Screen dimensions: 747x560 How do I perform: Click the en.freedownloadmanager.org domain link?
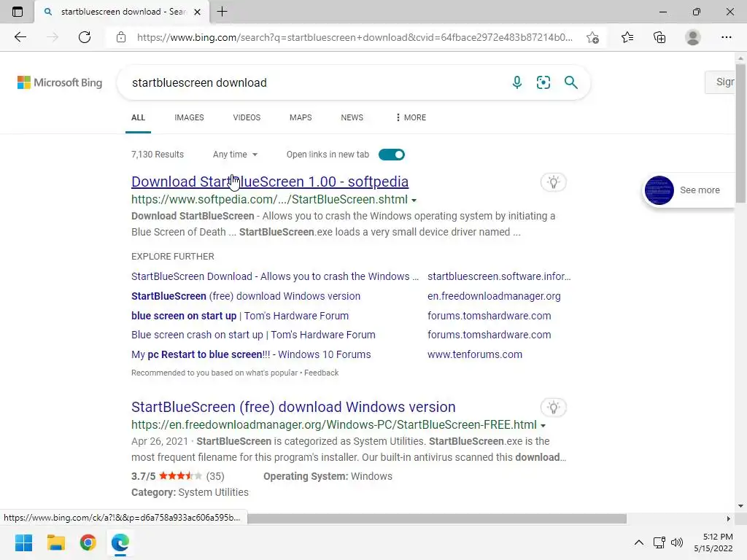(x=494, y=296)
